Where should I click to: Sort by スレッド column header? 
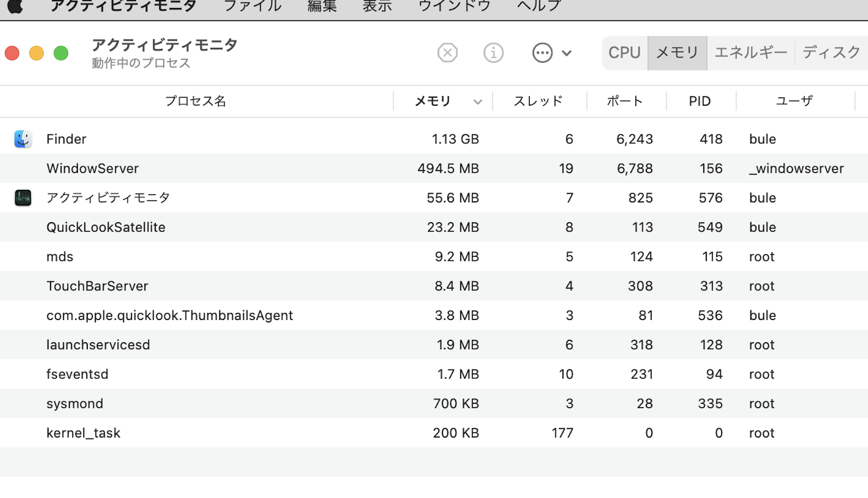(538, 101)
